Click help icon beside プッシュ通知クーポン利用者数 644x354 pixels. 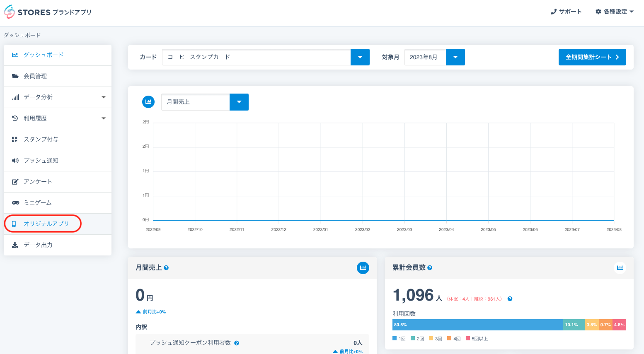pos(237,343)
